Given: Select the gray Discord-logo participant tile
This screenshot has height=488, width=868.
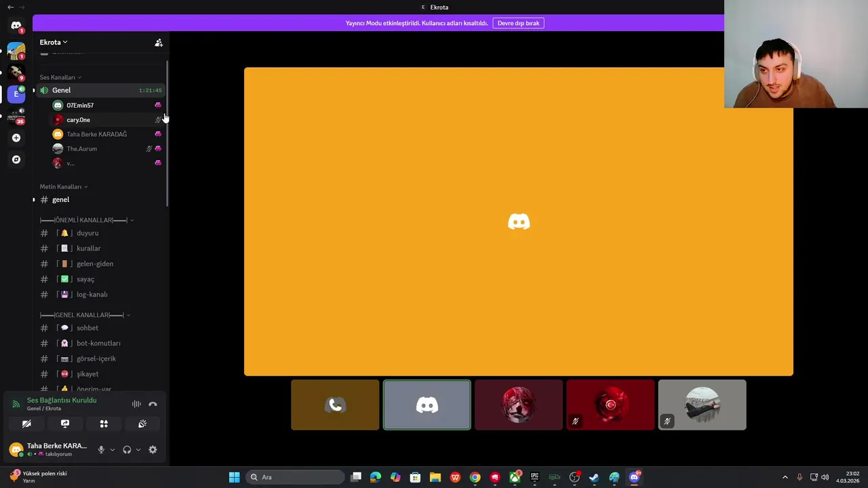Looking at the screenshot, I should [427, 405].
